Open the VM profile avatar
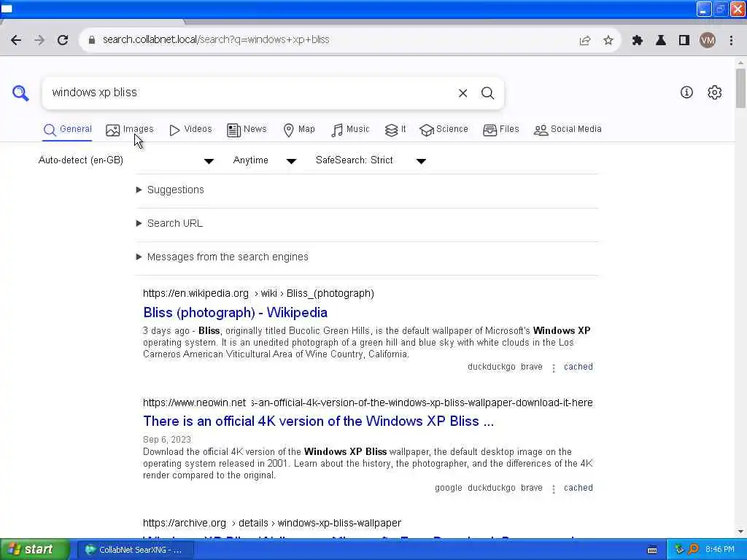 (x=708, y=41)
